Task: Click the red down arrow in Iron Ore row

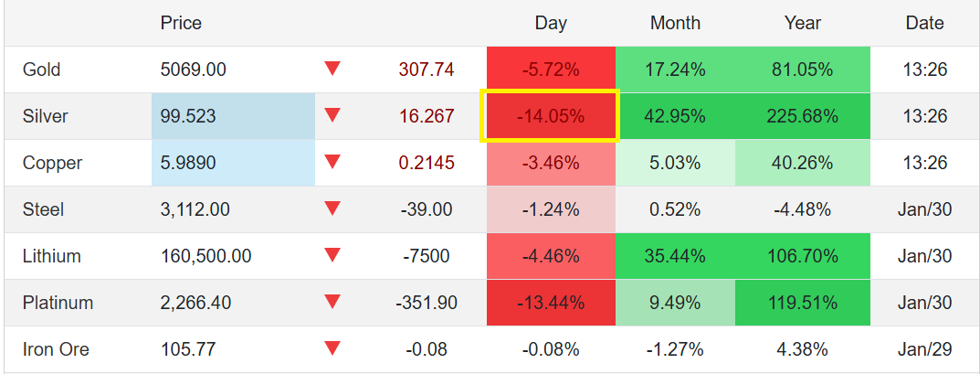Action: click(332, 348)
